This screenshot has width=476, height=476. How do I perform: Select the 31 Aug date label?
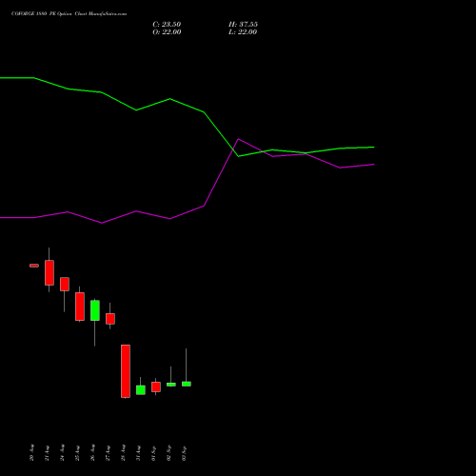tap(138, 452)
